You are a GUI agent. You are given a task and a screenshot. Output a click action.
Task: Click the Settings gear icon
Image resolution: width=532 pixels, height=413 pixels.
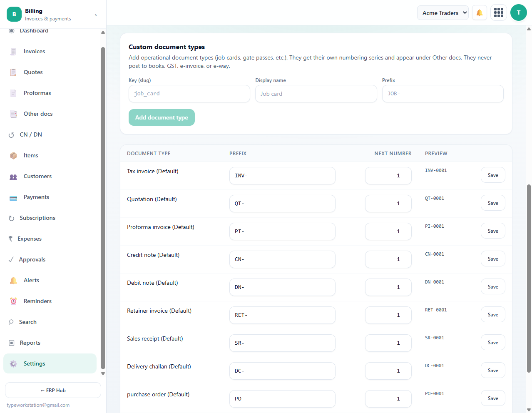[13, 364]
